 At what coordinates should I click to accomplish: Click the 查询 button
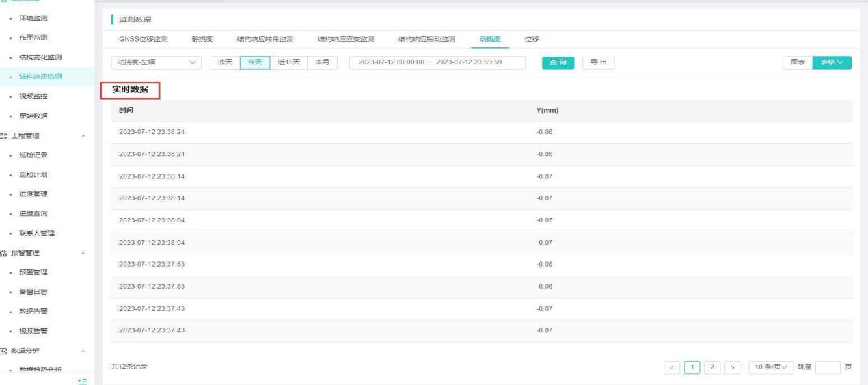pyautogui.click(x=558, y=62)
